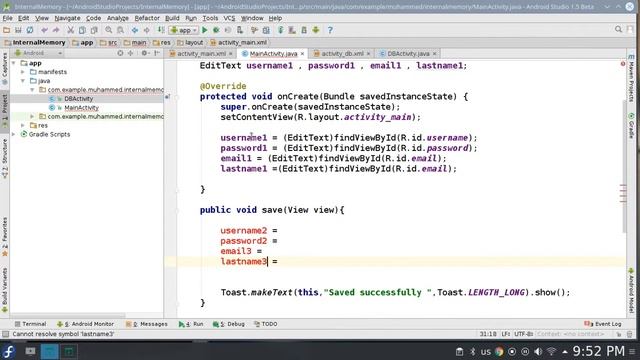This screenshot has height=360, width=640.
Task: Select MainActivity in project tree
Action: click(x=81, y=108)
